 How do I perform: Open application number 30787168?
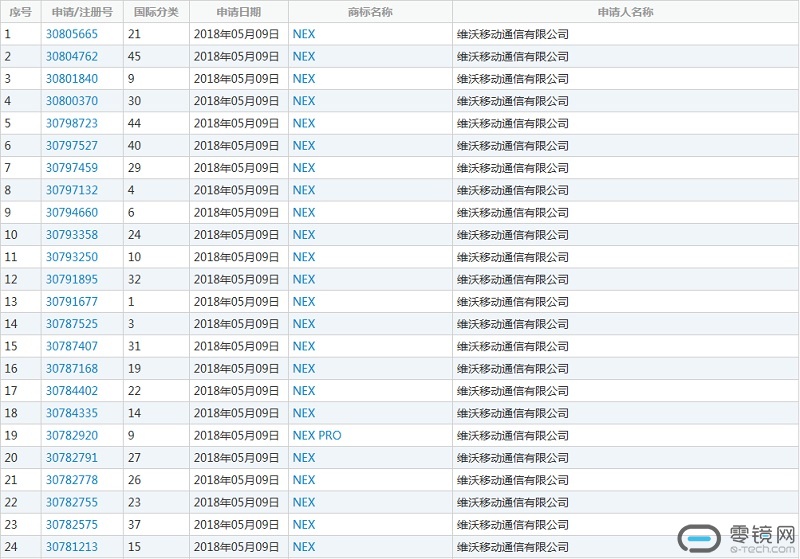pyautogui.click(x=71, y=369)
